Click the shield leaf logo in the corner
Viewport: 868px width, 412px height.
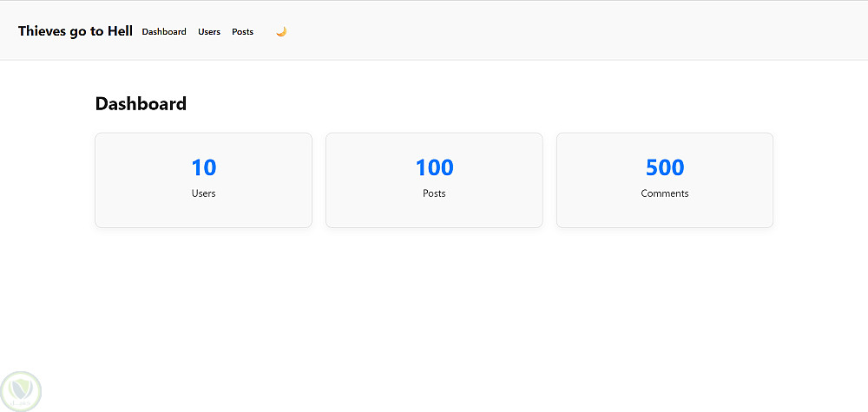click(21, 390)
